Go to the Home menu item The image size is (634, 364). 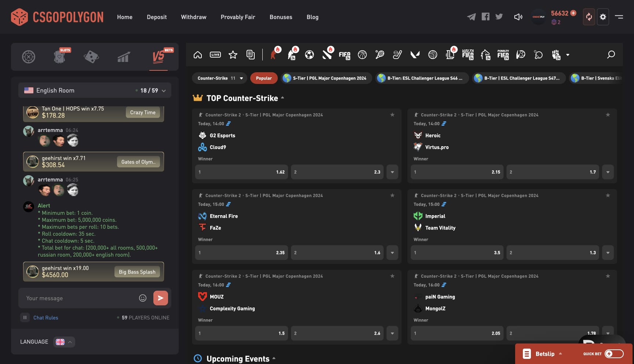(125, 17)
